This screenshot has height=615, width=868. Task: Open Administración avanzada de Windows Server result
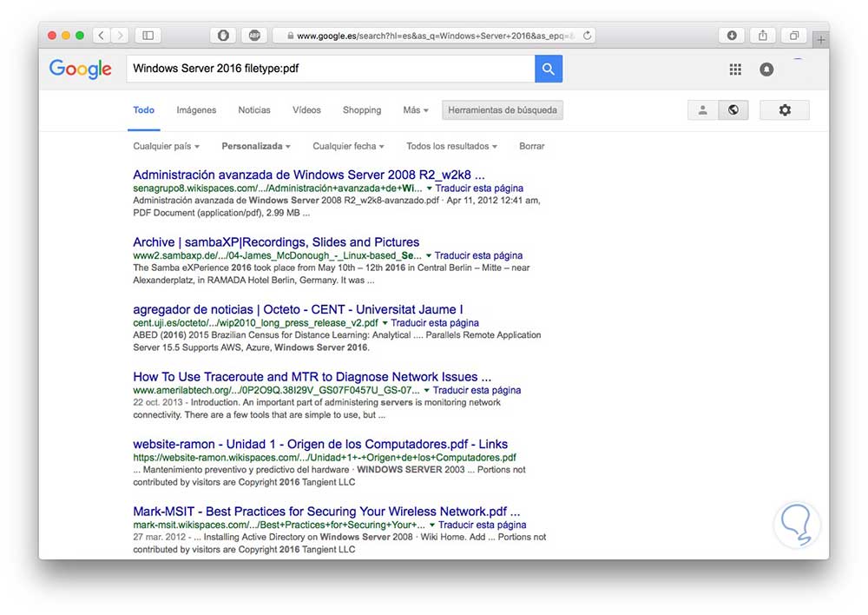click(309, 175)
